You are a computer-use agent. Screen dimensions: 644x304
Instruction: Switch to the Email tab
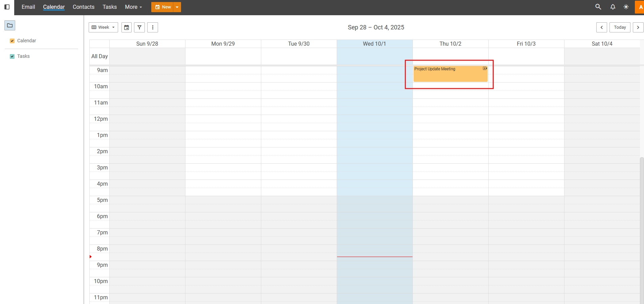28,7
